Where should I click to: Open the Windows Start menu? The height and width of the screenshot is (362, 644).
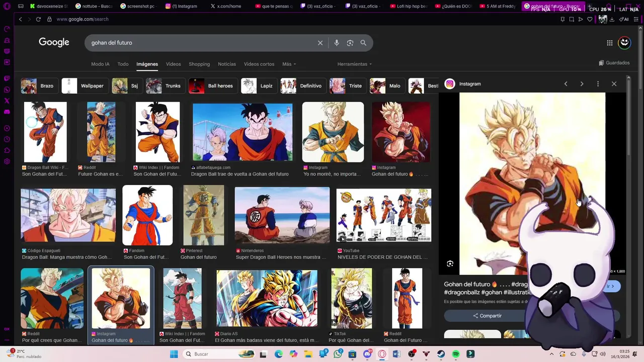point(174,354)
